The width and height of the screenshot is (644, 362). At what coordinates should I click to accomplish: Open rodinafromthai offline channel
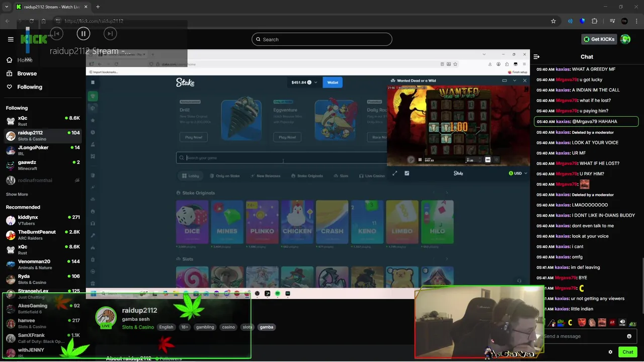click(43, 180)
